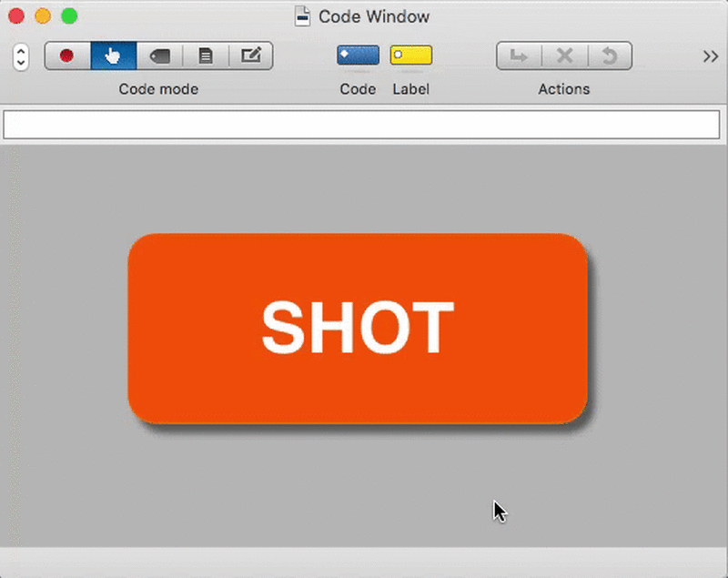The width and height of the screenshot is (728, 578).
Task: Zoom window using green button
Action: (x=70, y=16)
